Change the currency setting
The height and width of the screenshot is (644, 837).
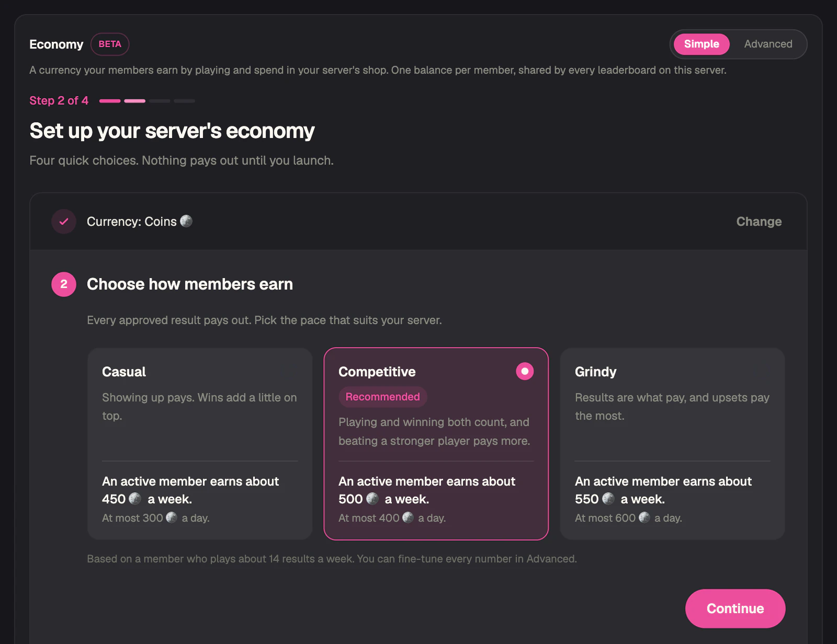pyautogui.click(x=759, y=222)
